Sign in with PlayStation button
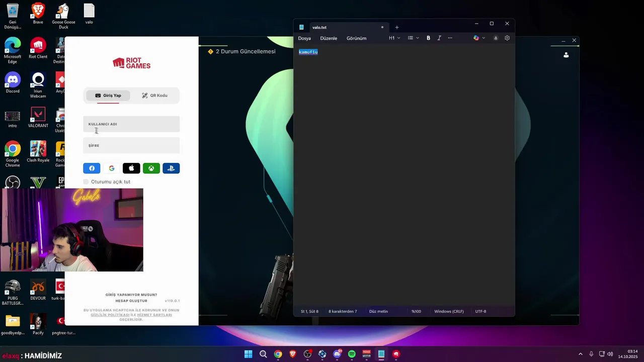The image size is (644, 362). click(x=171, y=168)
